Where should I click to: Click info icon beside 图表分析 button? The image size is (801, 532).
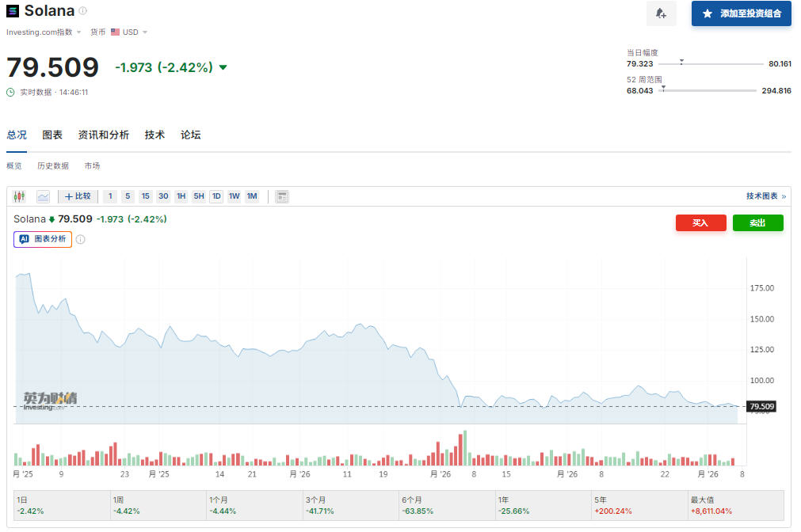[81, 239]
